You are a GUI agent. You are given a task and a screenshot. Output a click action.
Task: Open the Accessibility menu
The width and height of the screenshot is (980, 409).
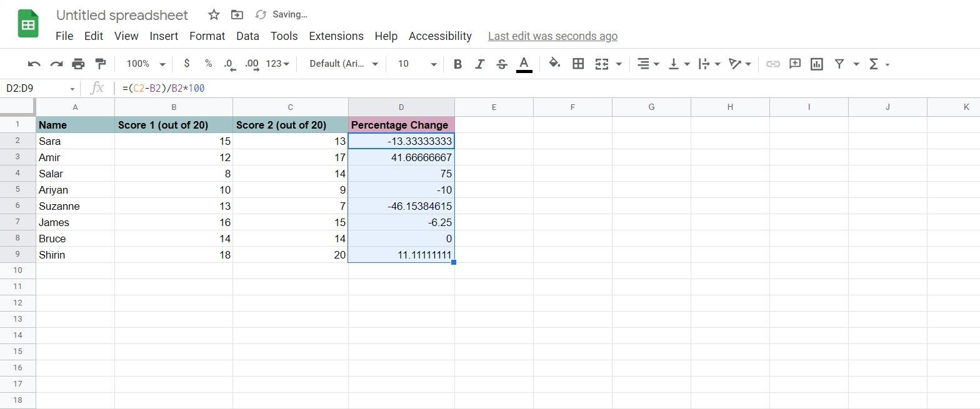[x=440, y=36]
